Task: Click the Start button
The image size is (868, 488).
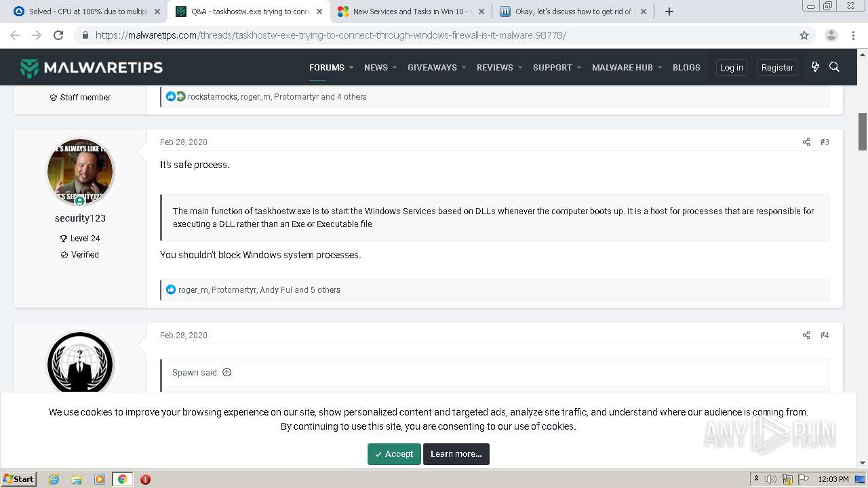Action: tap(19, 479)
